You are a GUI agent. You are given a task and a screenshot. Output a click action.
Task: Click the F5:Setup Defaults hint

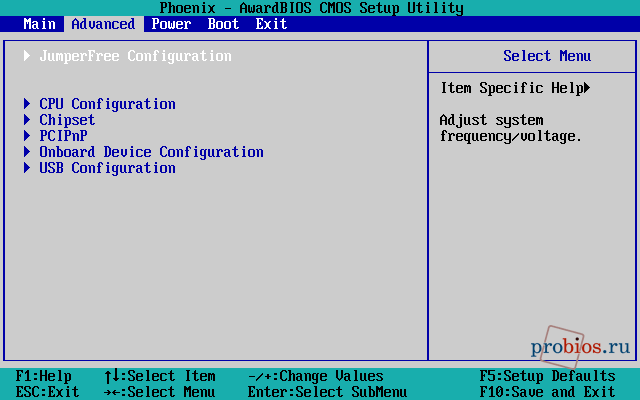(x=548, y=376)
